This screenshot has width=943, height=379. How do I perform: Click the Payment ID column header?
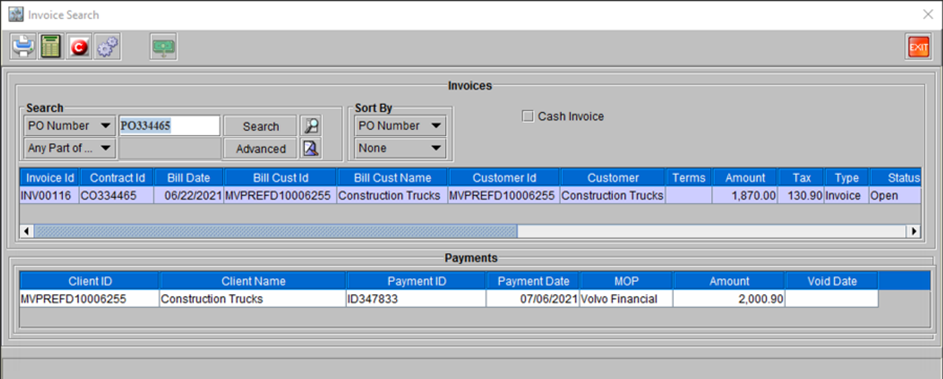[x=417, y=281]
